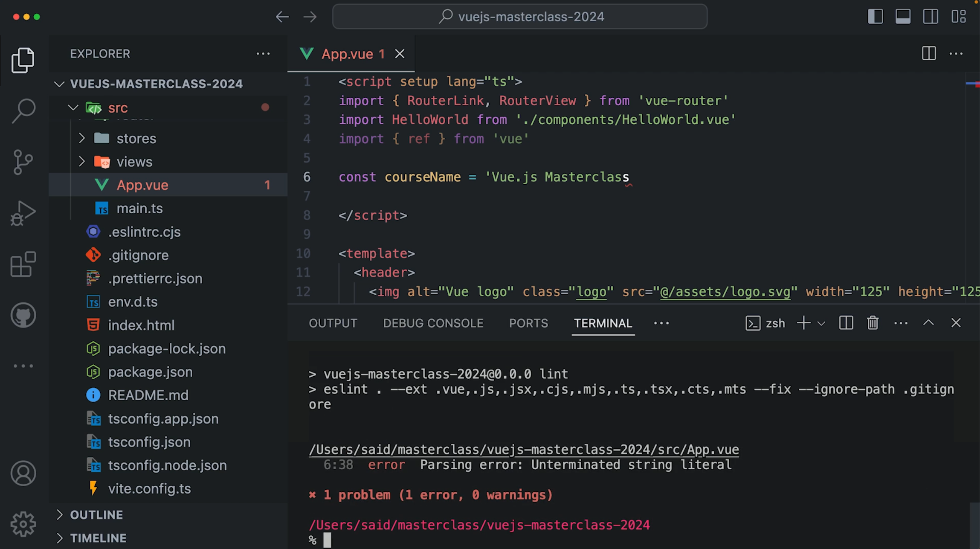Close the bottom panel
The image size is (980, 549).
(x=956, y=323)
